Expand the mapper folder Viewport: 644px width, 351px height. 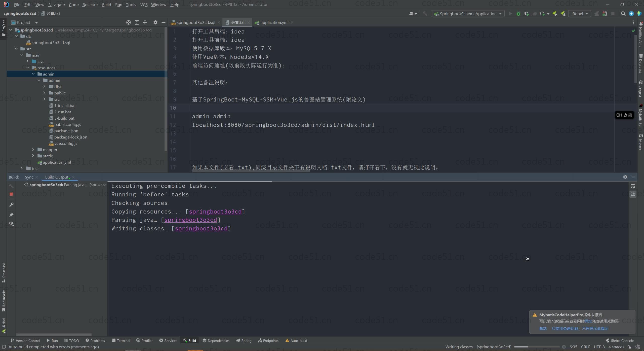(33, 150)
